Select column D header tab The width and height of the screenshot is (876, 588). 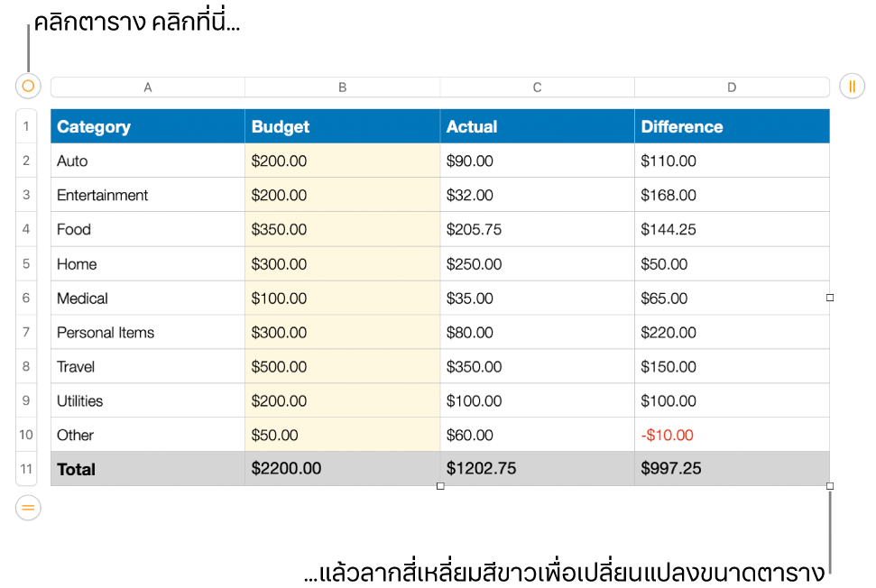732,87
